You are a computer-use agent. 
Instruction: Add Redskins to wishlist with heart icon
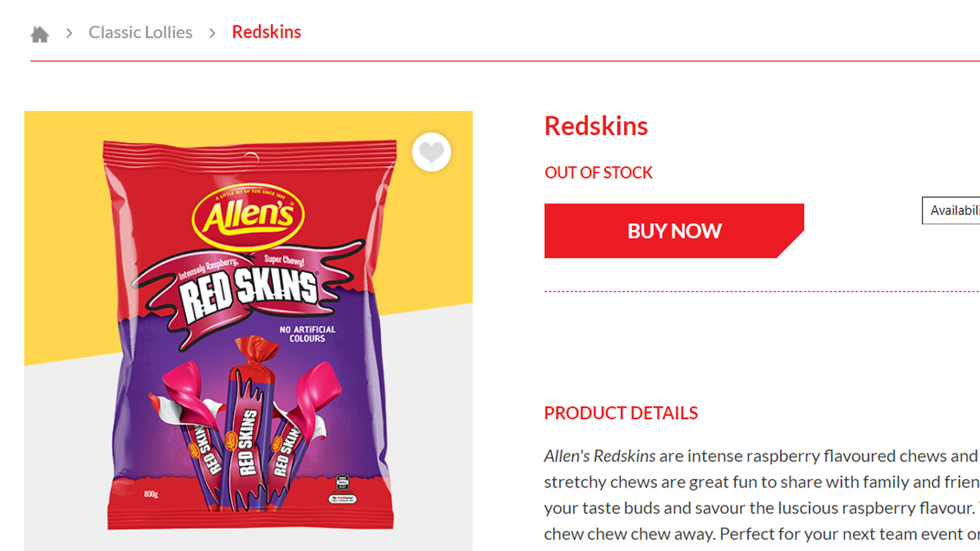point(431,152)
